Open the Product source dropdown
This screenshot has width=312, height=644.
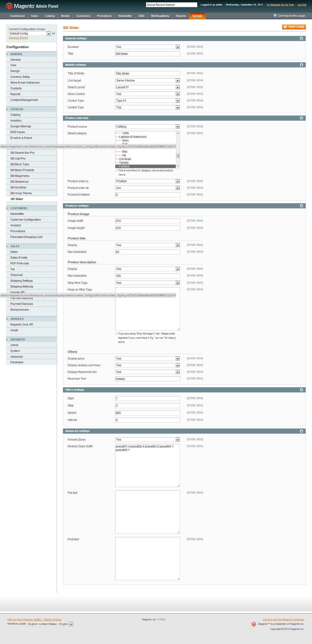pyautogui.click(x=147, y=126)
